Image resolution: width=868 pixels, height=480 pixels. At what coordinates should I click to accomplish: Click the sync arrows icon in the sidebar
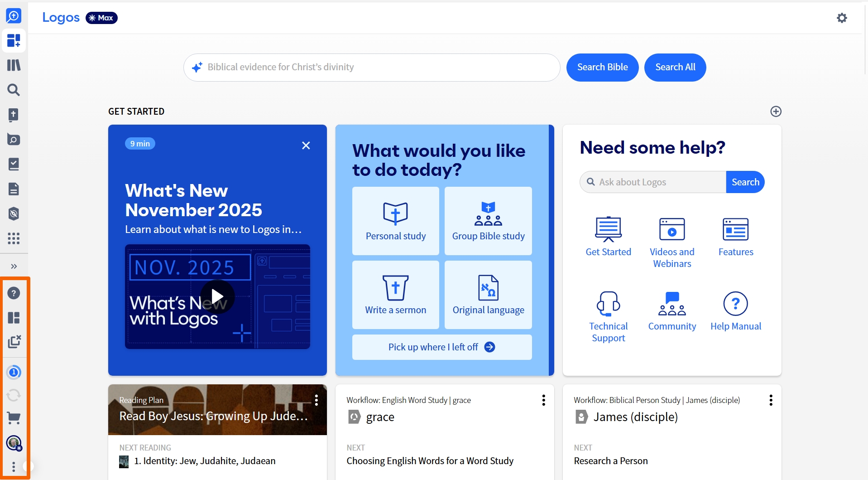click(x=14, y=395)
